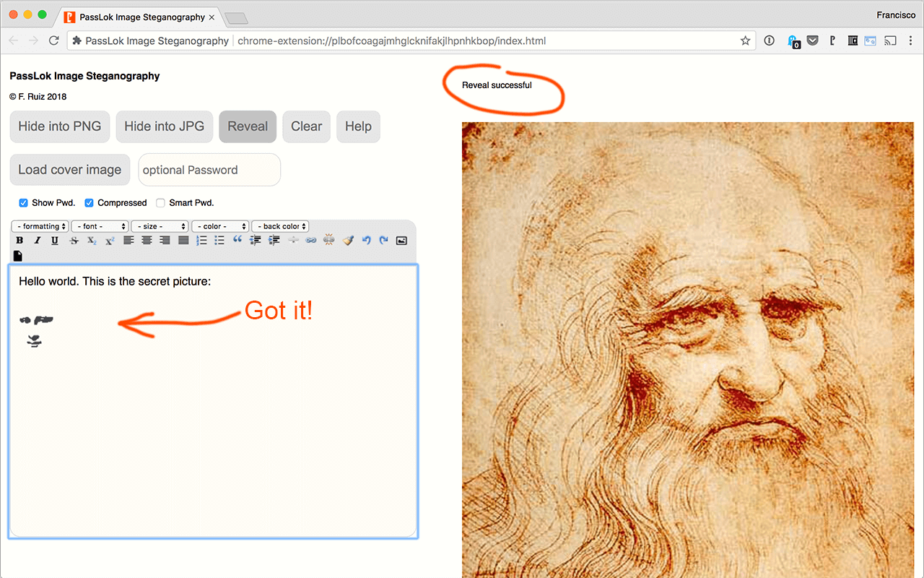The image size is (924, 578).
Task: Insert a bulleted list
Action: pos(219,241)
